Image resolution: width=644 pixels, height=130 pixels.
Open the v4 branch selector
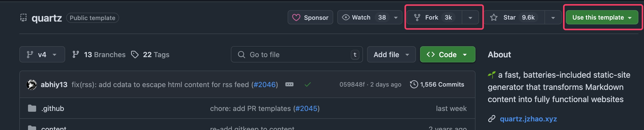42,54
